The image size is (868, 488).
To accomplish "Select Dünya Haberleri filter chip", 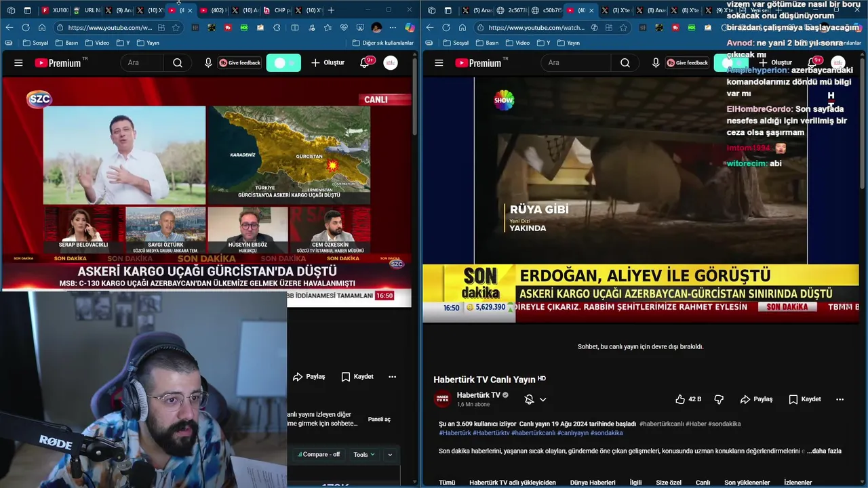I will point(593,483).
